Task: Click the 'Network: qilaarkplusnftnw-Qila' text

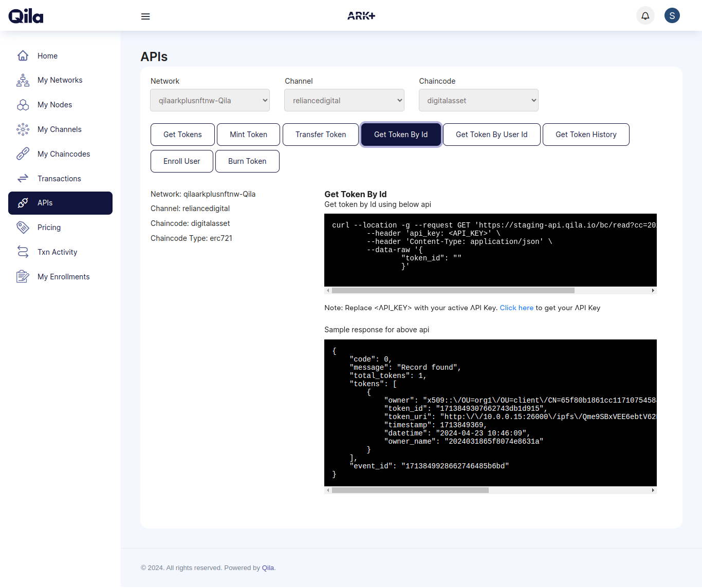Action: click(203, 194)
